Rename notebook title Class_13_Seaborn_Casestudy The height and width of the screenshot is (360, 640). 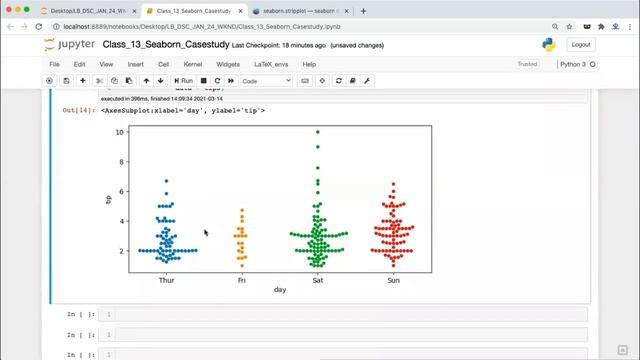pos(166,44)
